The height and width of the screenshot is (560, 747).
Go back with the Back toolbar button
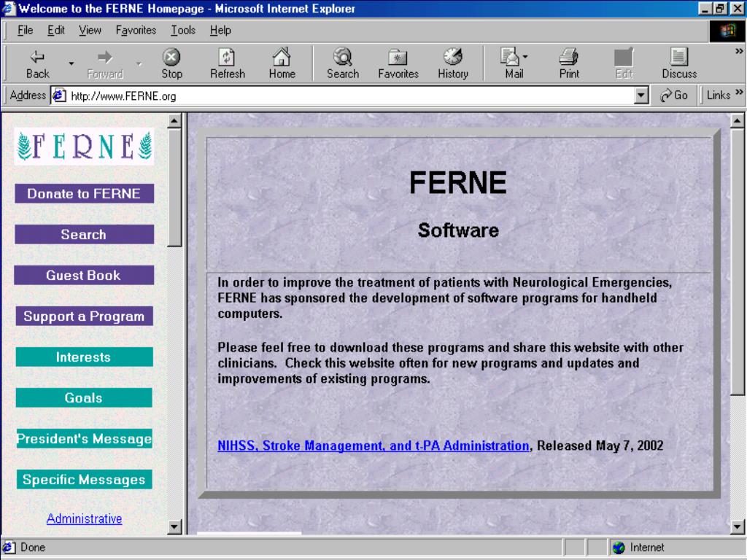tap(38, 64)
